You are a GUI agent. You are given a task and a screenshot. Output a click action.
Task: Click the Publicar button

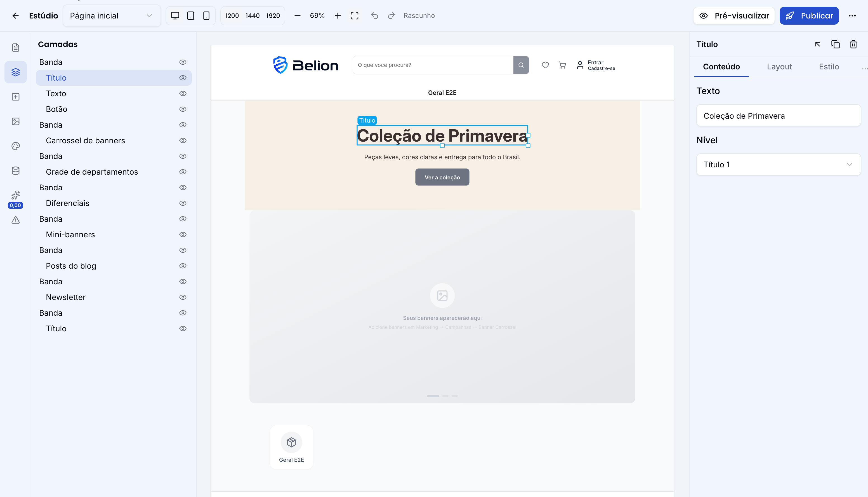[809, 16]
